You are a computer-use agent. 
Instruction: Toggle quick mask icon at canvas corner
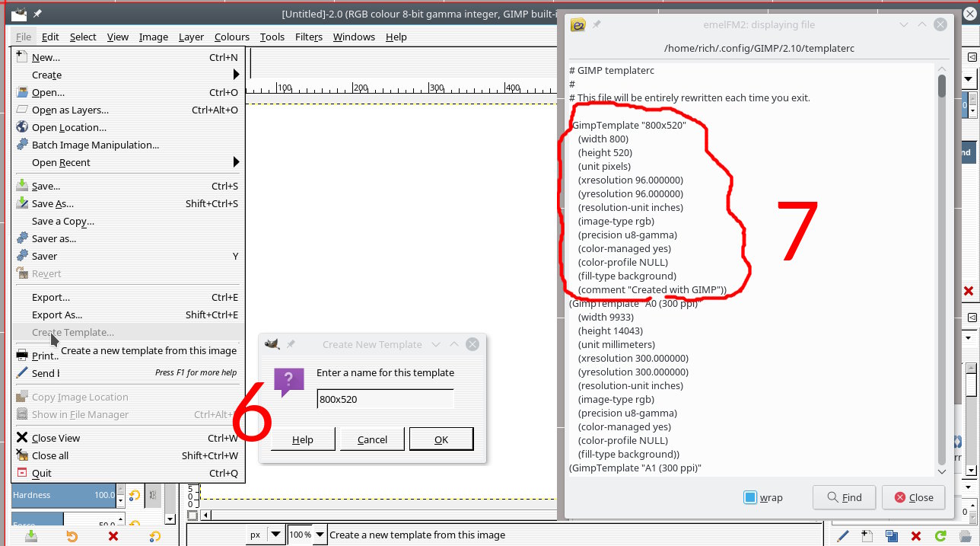pos(192,516)
